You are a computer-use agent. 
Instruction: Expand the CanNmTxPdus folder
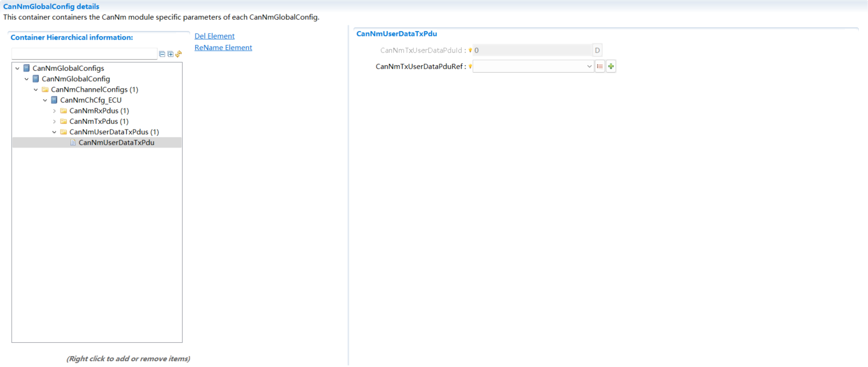pos(55,122)
